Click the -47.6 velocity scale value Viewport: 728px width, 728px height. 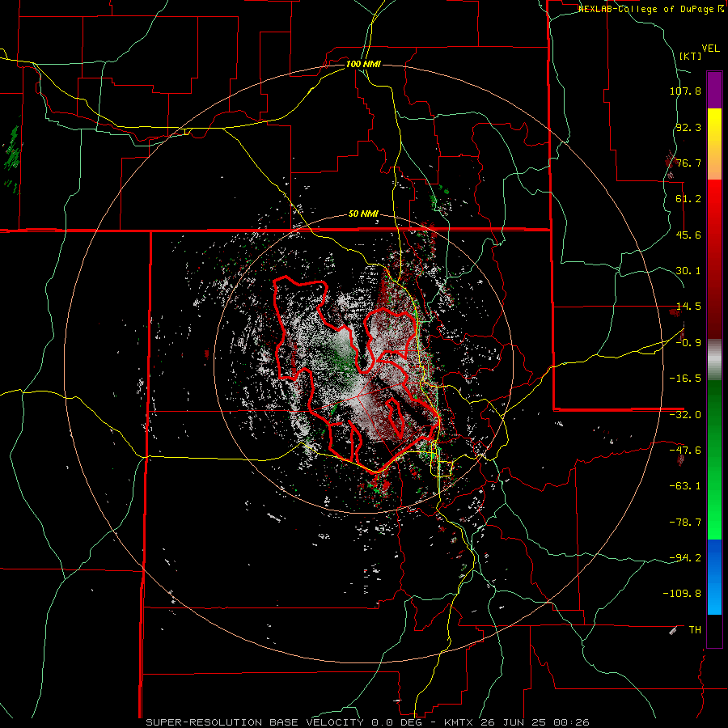point(685,451)
